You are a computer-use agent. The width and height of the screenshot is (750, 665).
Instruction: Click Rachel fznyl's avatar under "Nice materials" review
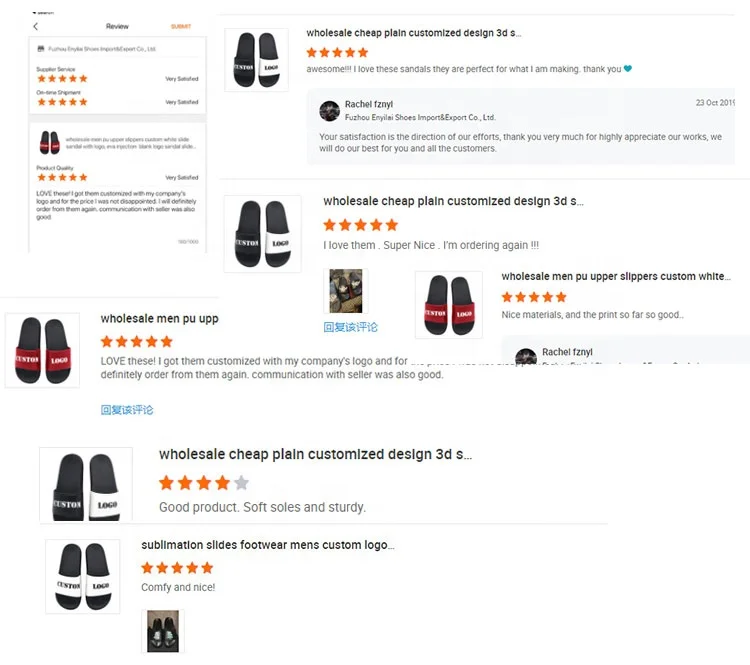525,359
